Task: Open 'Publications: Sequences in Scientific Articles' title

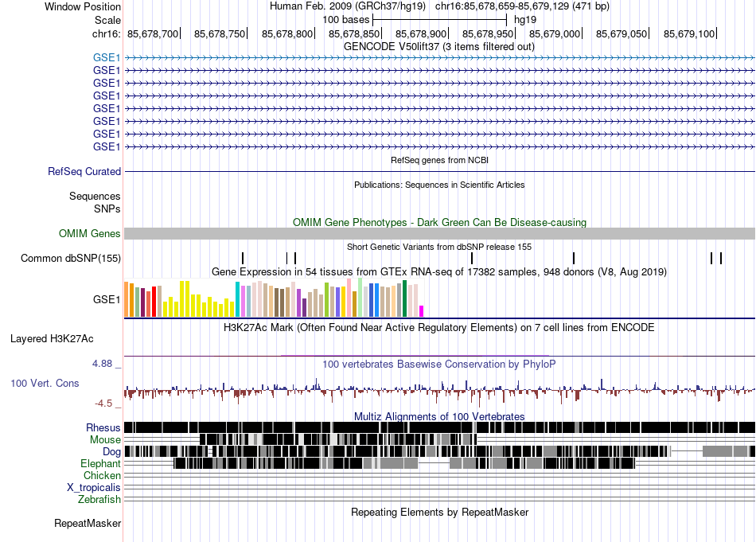Action: pyautogui.click(x=439, y=185)
